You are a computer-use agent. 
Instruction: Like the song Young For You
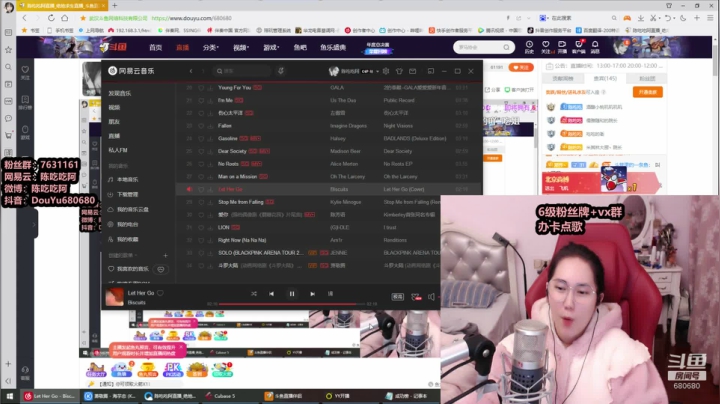(201, 88)
